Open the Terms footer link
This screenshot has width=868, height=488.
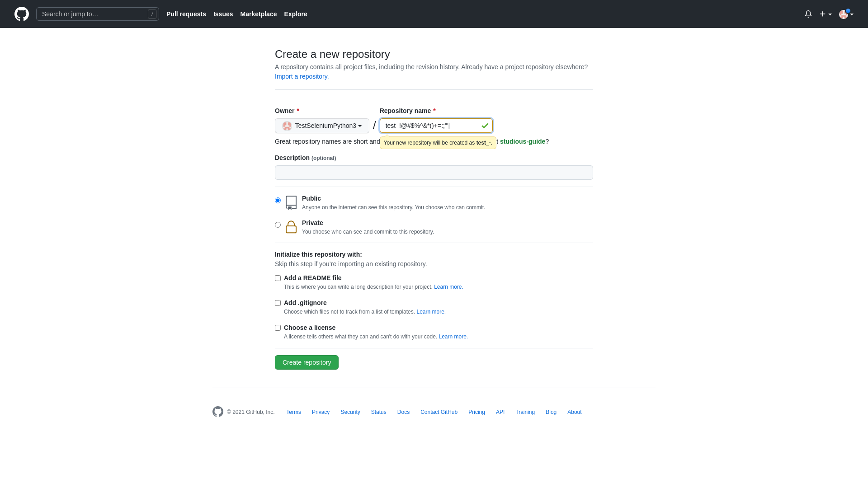coord(293,412)
